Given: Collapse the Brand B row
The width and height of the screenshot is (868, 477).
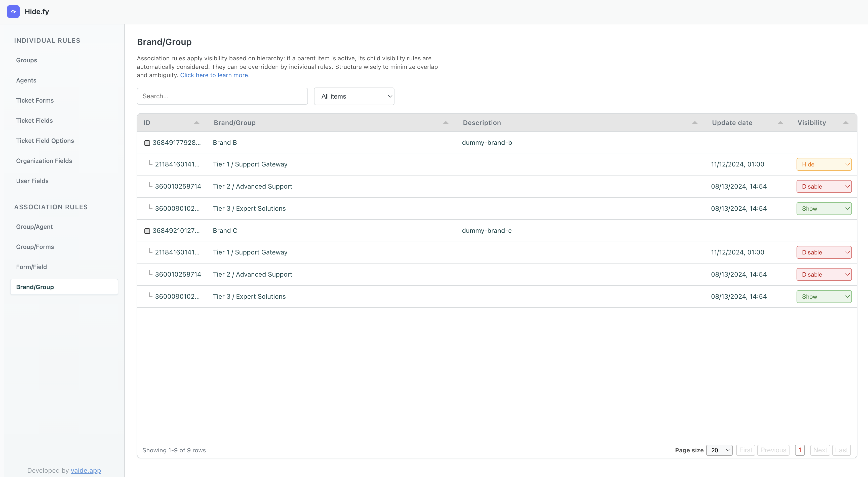Looking at the screenshot, I should click(147, 143).
